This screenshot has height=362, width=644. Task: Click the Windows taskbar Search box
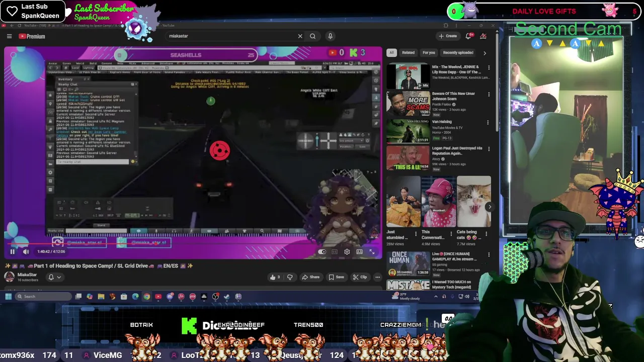(x=44, y=296)
